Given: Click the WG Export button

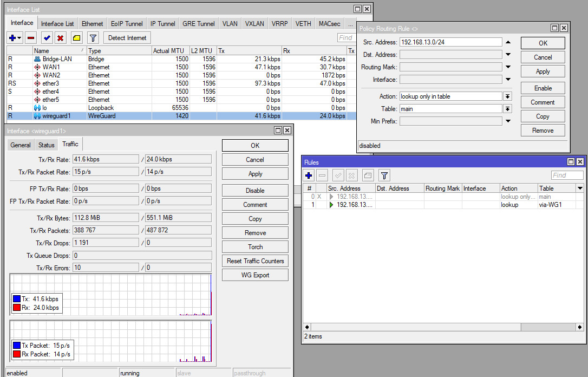Looking at the screenshot, I should point(255,275).
